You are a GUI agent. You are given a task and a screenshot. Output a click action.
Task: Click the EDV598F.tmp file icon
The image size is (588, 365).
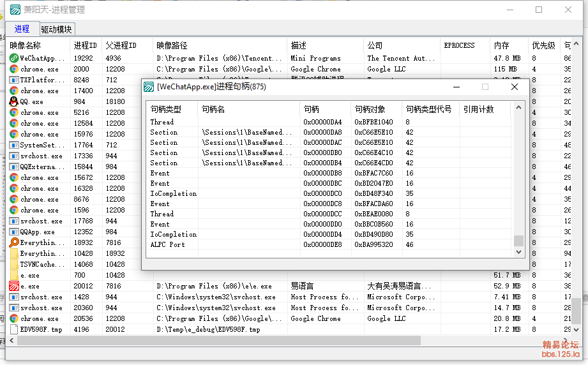13,329
